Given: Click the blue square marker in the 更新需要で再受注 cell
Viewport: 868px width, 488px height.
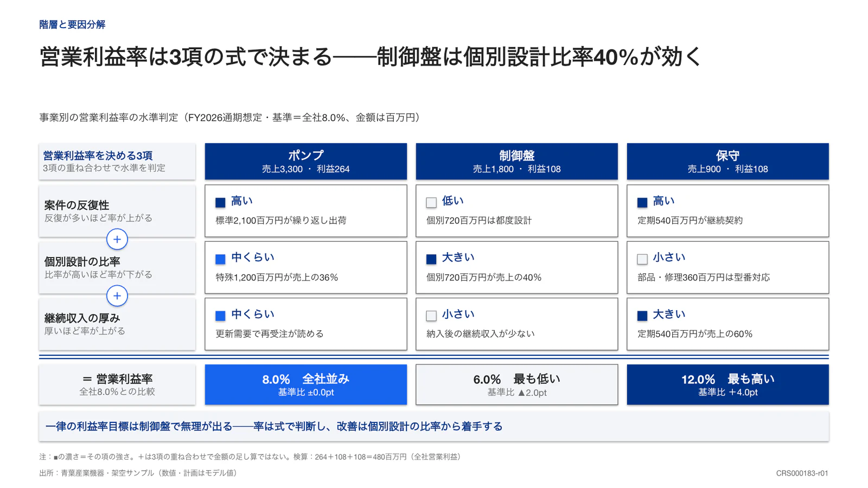Looking at the screenshot, I should point(220,316).
